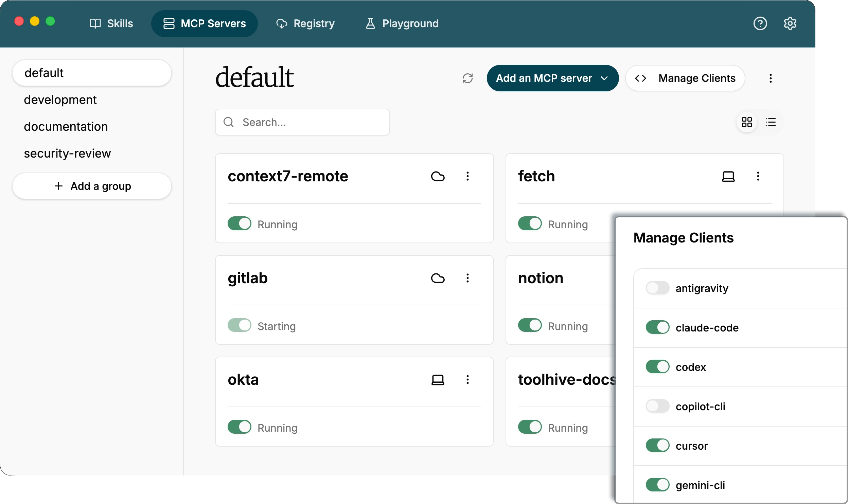Click the laptop icon on fetch card

728,176
